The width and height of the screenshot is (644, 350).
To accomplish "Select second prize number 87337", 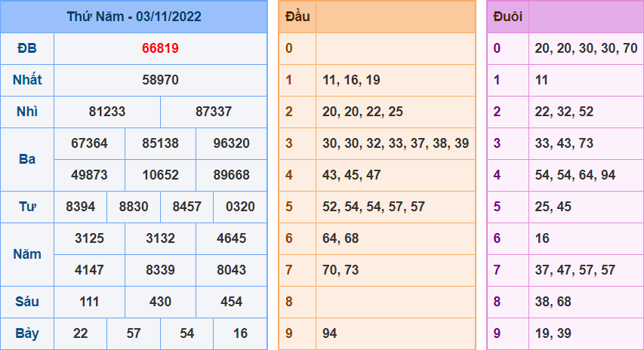I will (214, 111).
